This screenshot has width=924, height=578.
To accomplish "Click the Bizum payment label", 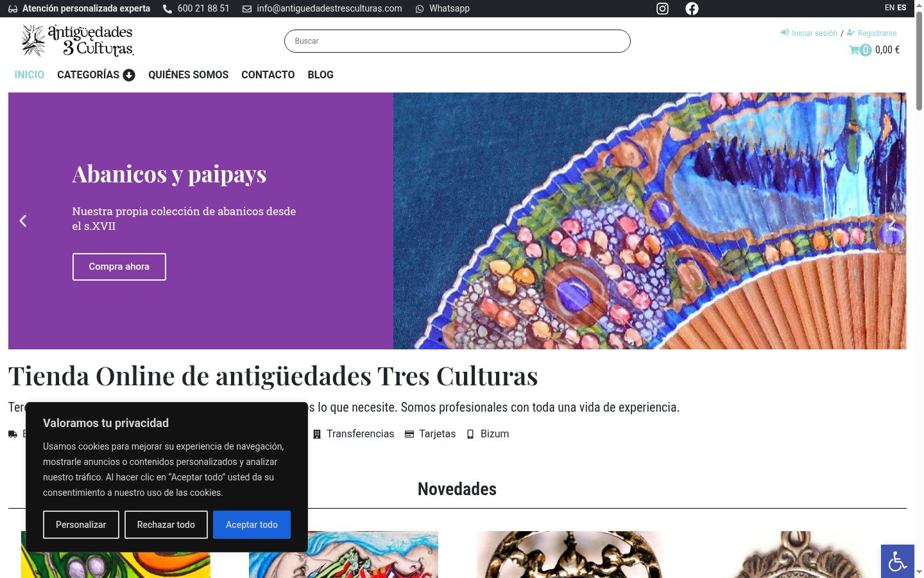I will (x=495, y=434).
